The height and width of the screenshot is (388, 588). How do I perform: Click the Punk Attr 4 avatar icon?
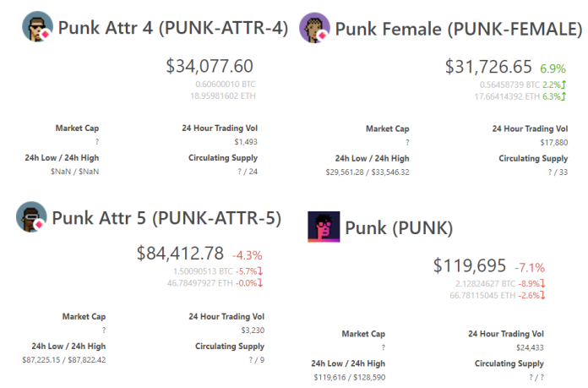pos(37,26)
